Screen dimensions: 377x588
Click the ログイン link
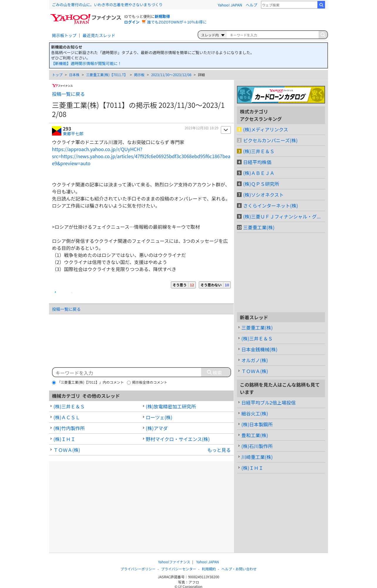click(x=132, y=22)
